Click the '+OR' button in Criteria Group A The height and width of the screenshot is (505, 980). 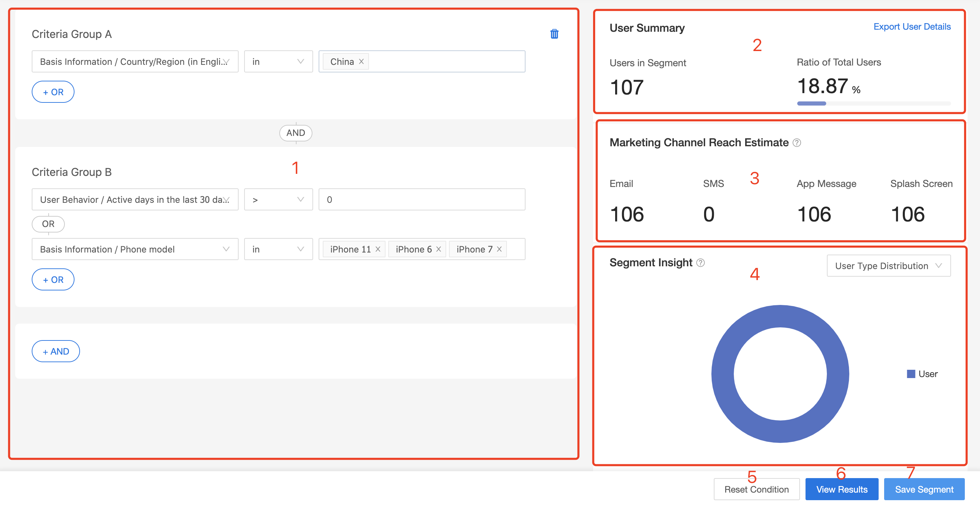coord(53,91)
